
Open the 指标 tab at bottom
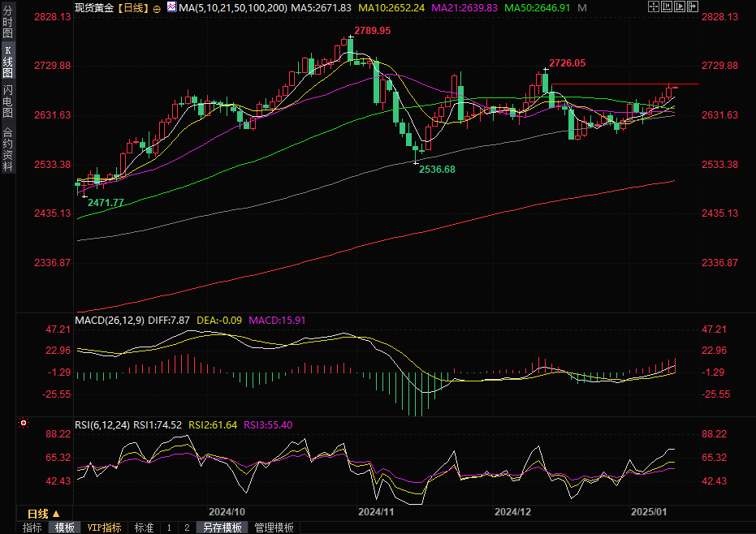[32, 528]
